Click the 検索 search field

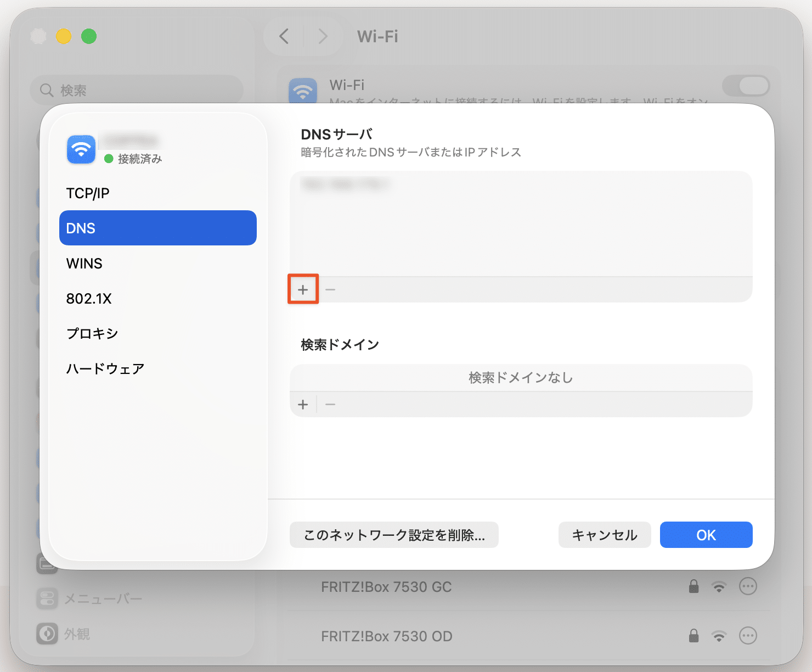[136, 90]
